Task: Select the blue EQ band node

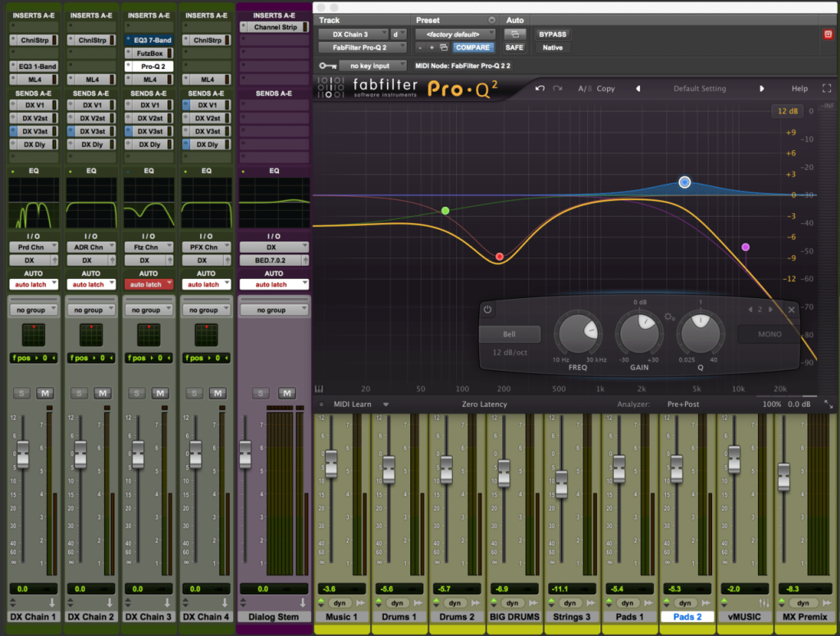Action: point(684,182)
